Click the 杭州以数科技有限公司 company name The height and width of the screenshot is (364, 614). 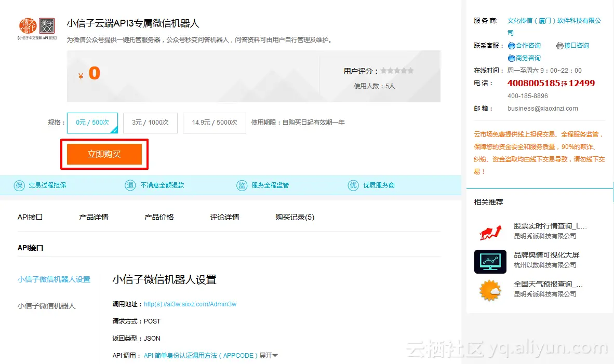coord(545,265)
